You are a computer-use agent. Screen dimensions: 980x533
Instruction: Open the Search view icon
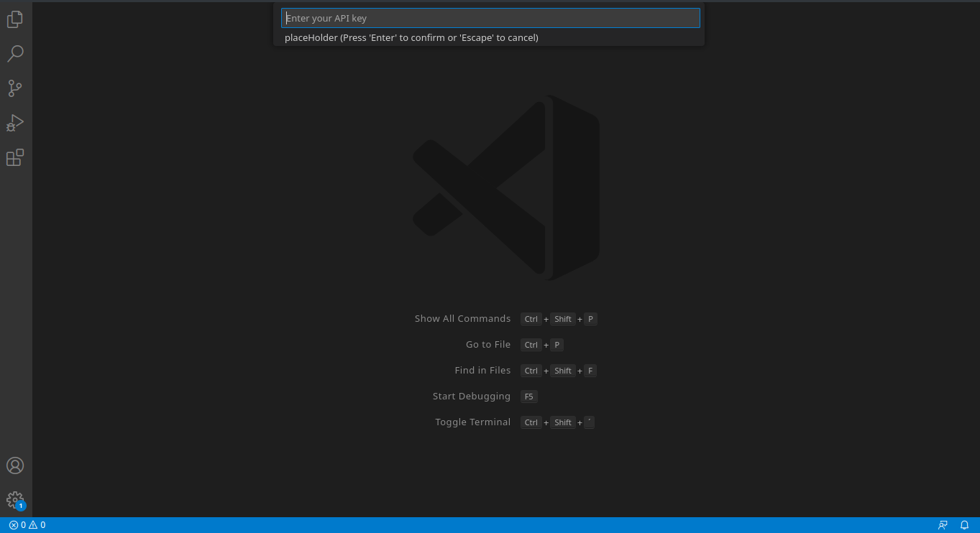pyautogui.click(x=15, y=54)
